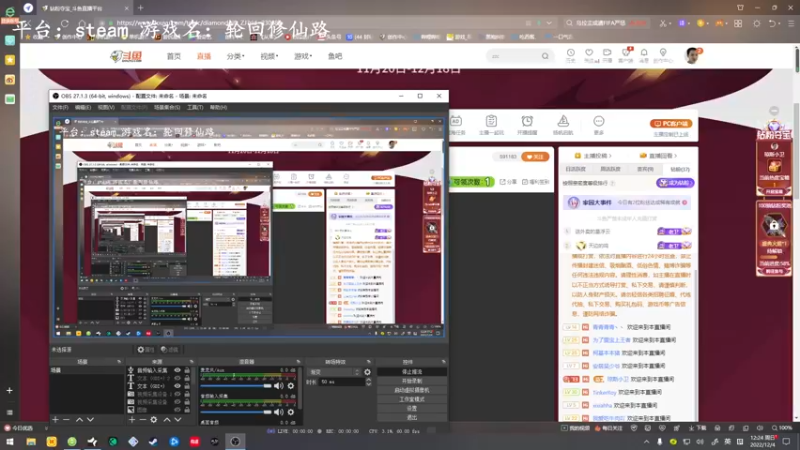The width and height of the screenshot is (800, 450).
Task: Open the gear for 音频输入采集 in the mixer
Action: [x=291, y=412]
